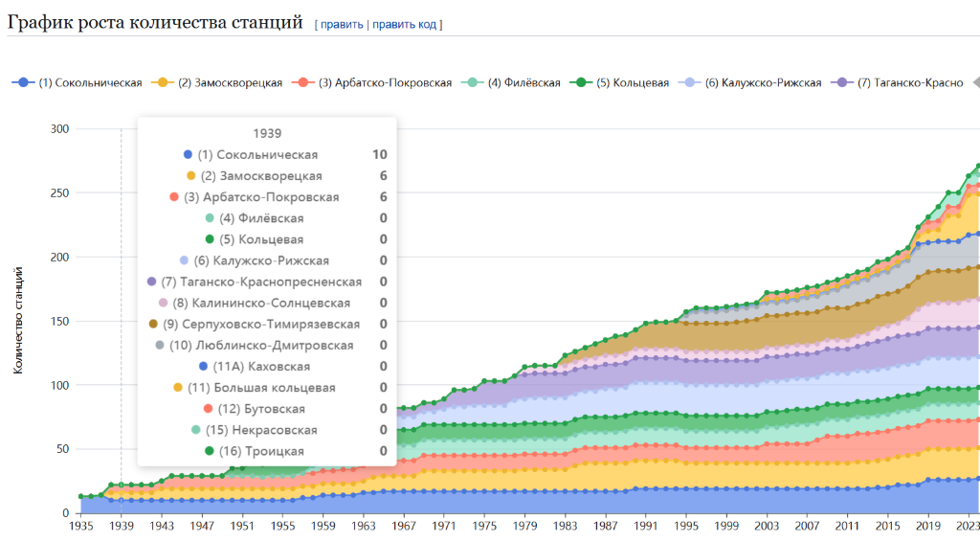This screenshot has height=542, width=980.
Task: Hide the (3) Арбатско-Покровская series label
Action: [385, 83]
